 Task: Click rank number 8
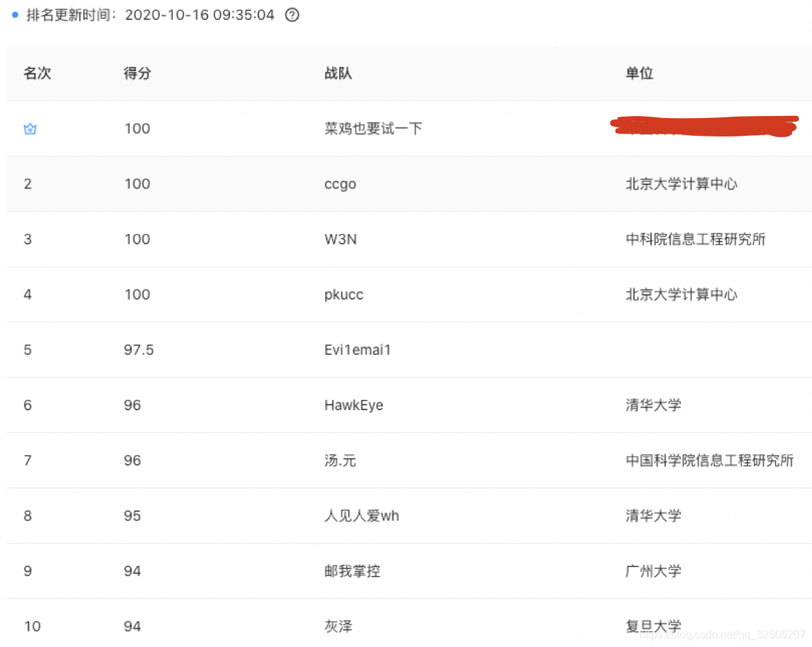click(x=28, y=516)
